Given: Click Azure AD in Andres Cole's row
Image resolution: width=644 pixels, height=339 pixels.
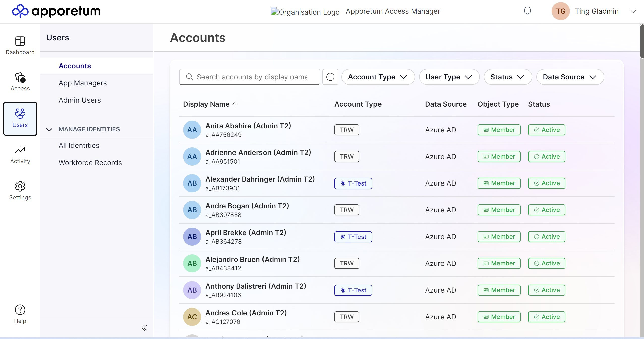Looking at the screenshot, I should pos(441,317).
